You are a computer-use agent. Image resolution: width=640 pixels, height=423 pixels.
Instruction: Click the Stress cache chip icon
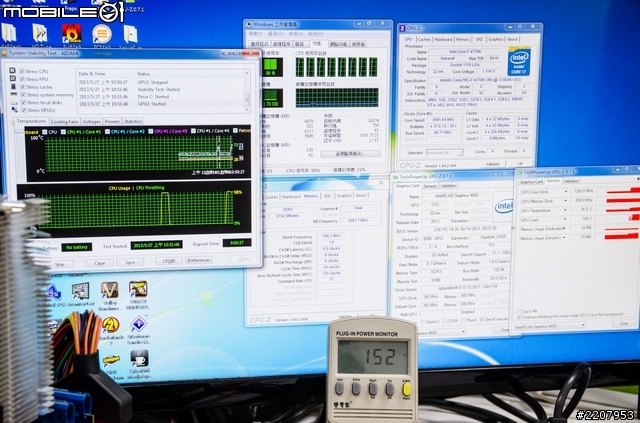pyautogui.click(x=13, y=87)
